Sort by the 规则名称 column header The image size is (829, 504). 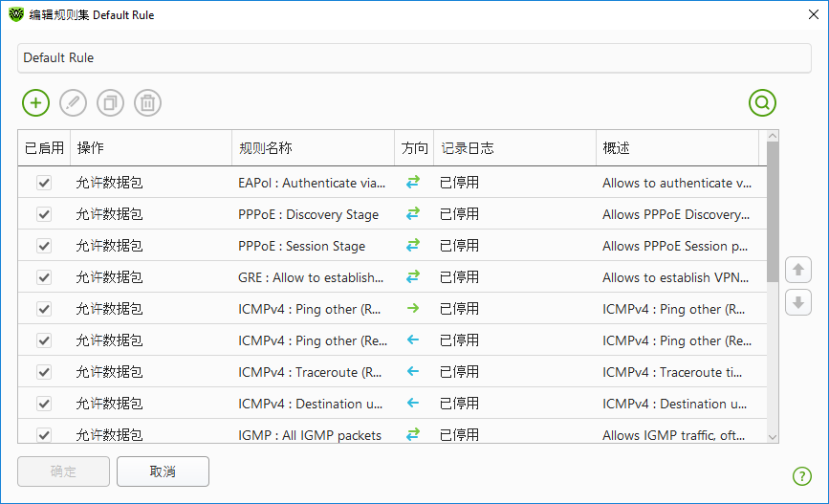313,148
